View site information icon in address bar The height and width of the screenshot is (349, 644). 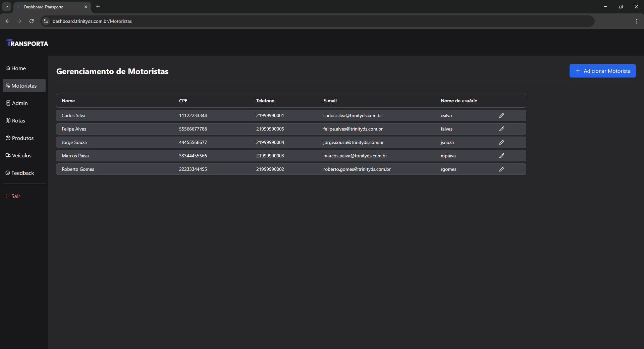(x=46, y=21)
